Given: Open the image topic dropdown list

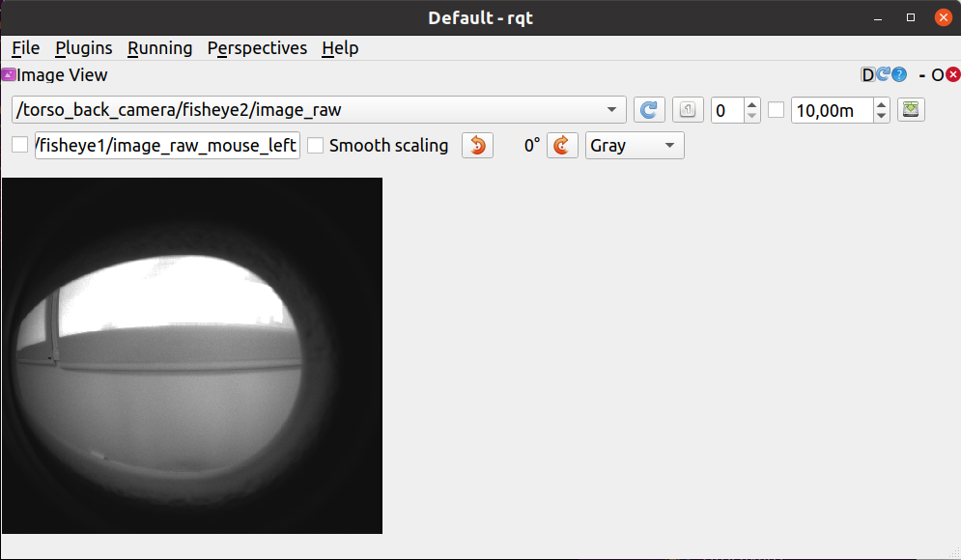Looking at the screenshot, I should pos(611,110).
